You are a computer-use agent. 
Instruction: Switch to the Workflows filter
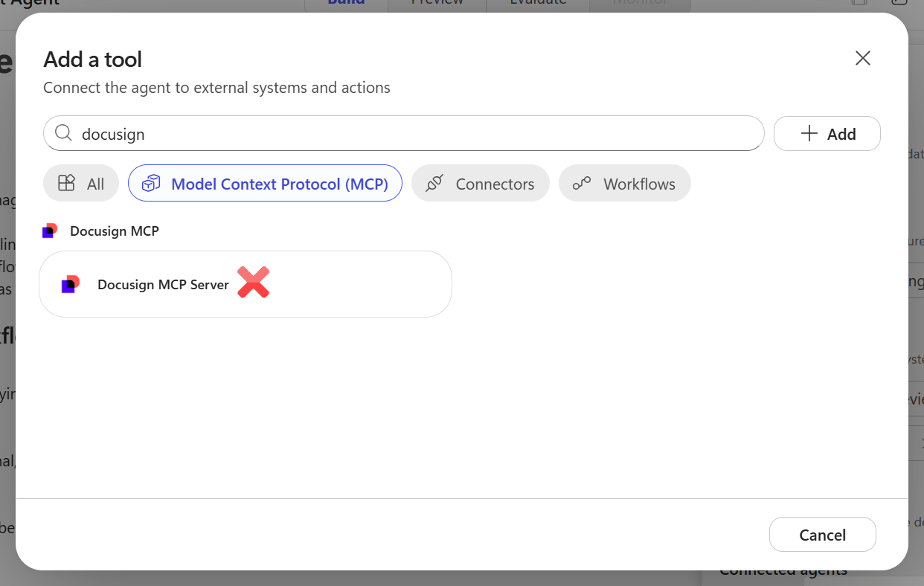pos(625,183)
